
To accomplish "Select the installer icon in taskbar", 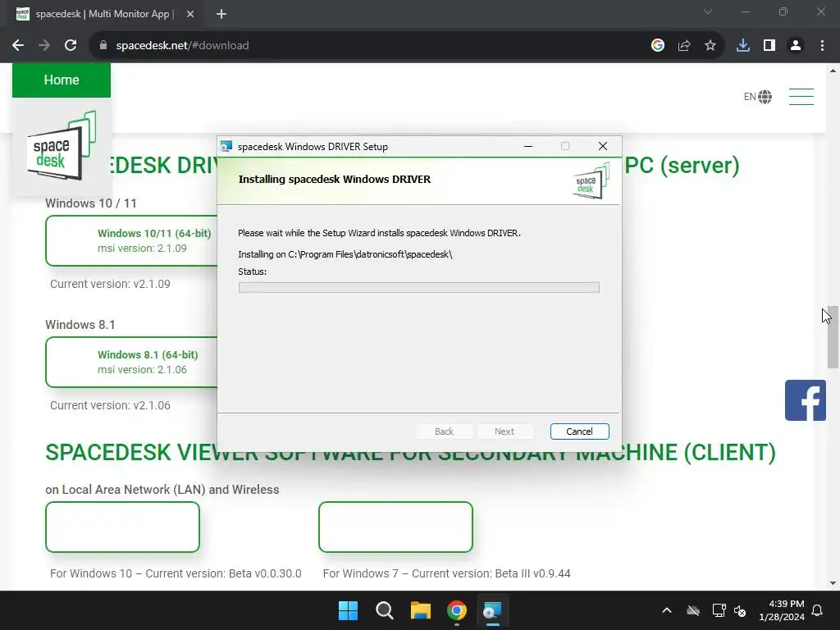I will pos(492,610).
